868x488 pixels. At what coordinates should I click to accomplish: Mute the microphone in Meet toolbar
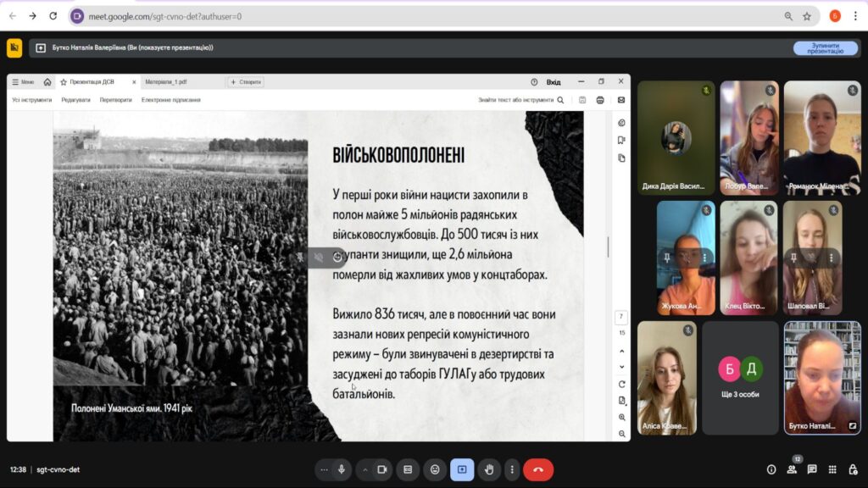(x=342, y=469)
